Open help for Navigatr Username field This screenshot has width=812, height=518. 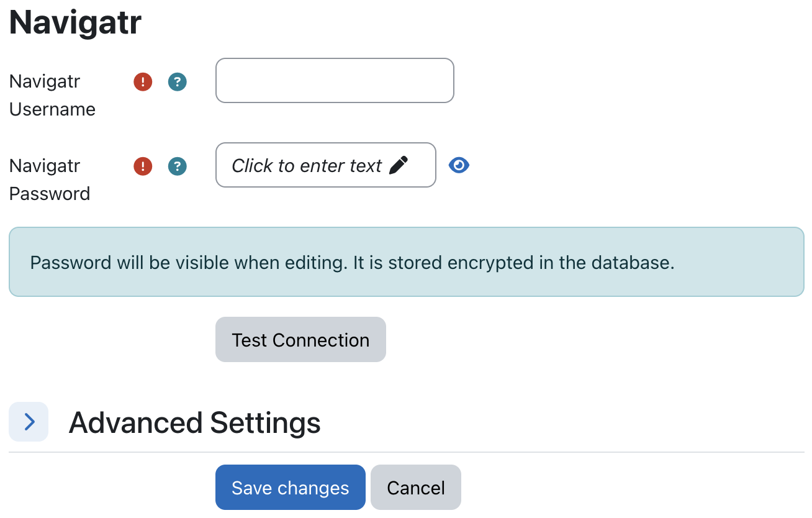click(177, 81)
